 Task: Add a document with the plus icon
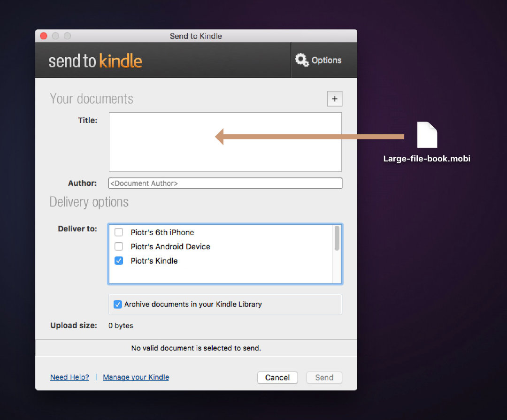[x=335, y=99]
